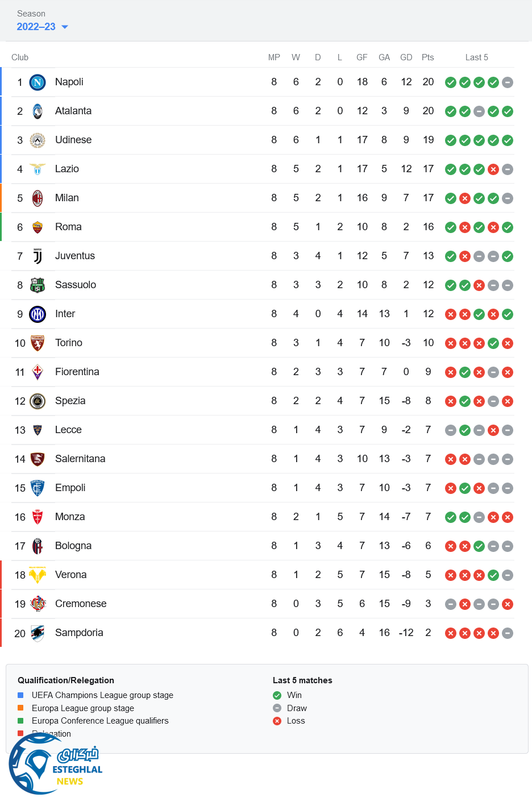Click the Pts column header

428,57
